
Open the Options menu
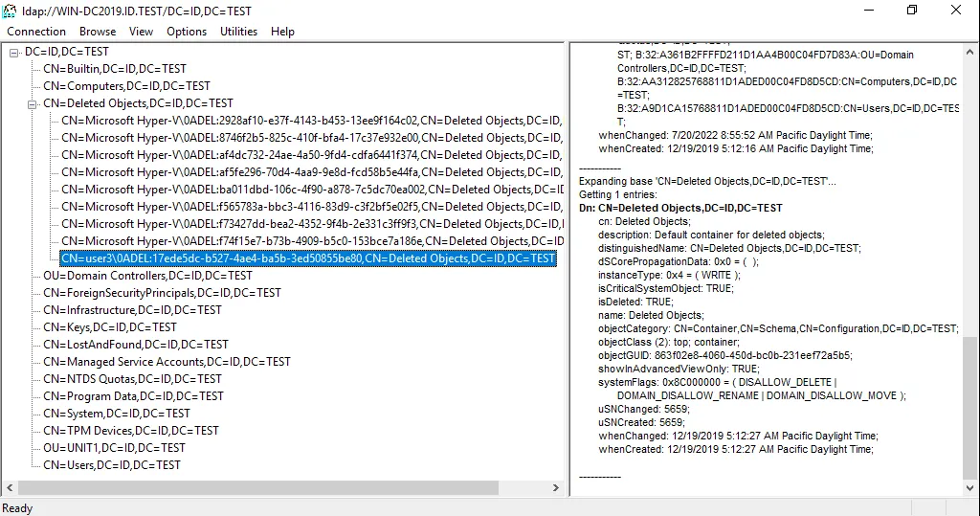coord(187,32)
